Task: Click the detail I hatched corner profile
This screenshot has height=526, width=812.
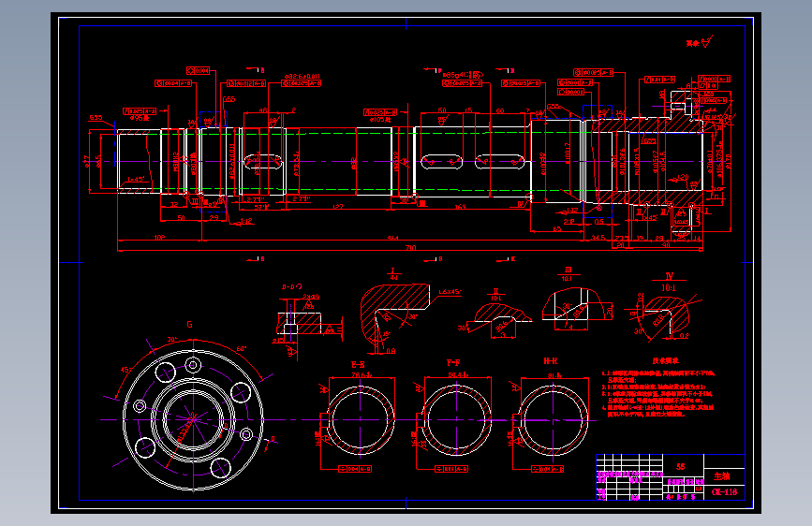Action: (x=395, y=314)
